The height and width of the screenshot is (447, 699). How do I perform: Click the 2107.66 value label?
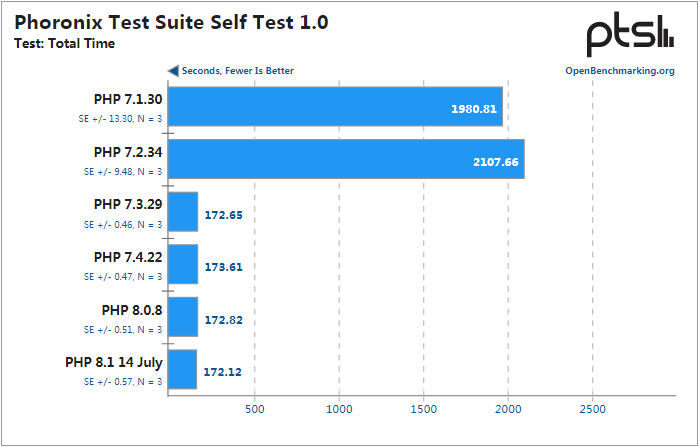click(x=496, y=161)
